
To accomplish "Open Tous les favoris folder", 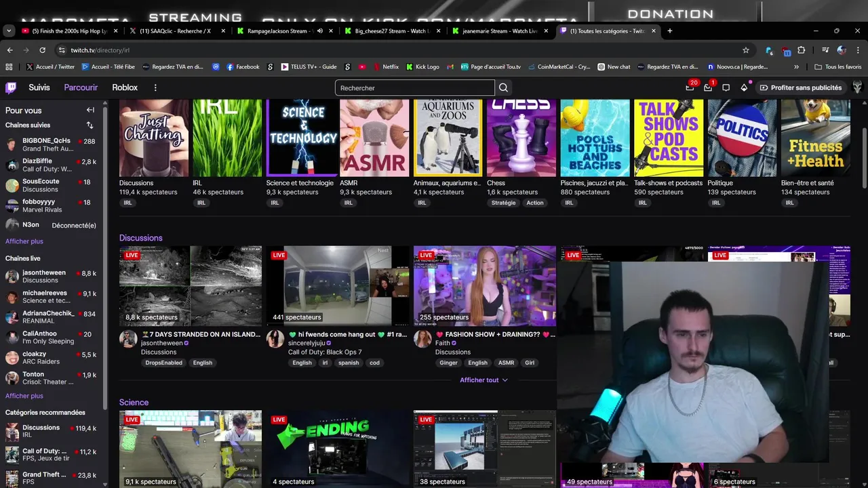I will pyautogui.click(x=838, y=66).
